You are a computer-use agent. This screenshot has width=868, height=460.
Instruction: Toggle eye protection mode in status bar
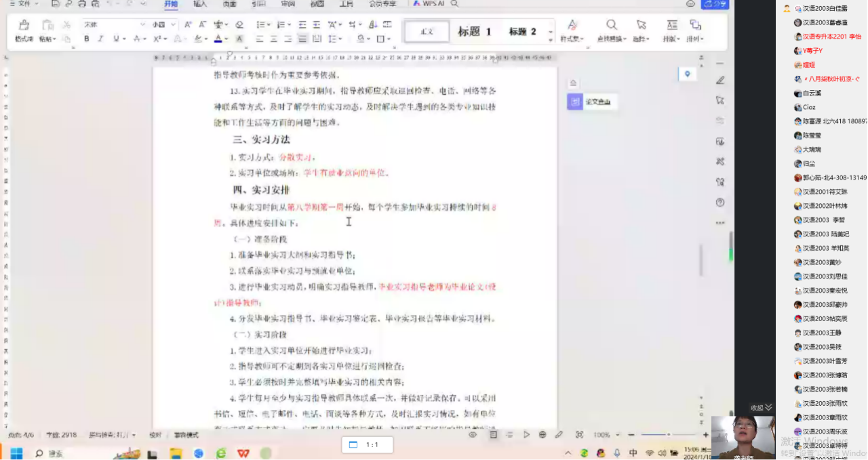473,435
